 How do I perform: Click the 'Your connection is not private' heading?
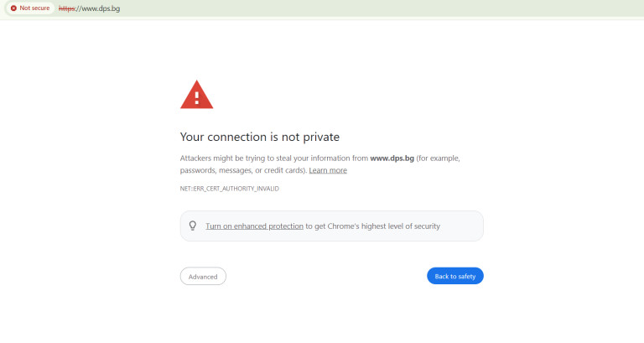[x=260, y=137]
